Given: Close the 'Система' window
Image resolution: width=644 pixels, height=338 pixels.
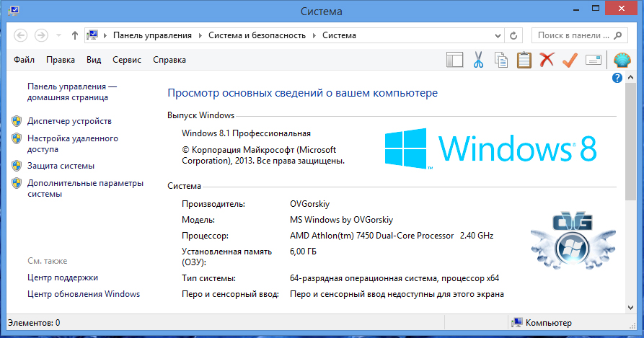Looking at the screenshot, I should (x=622, y=9).
